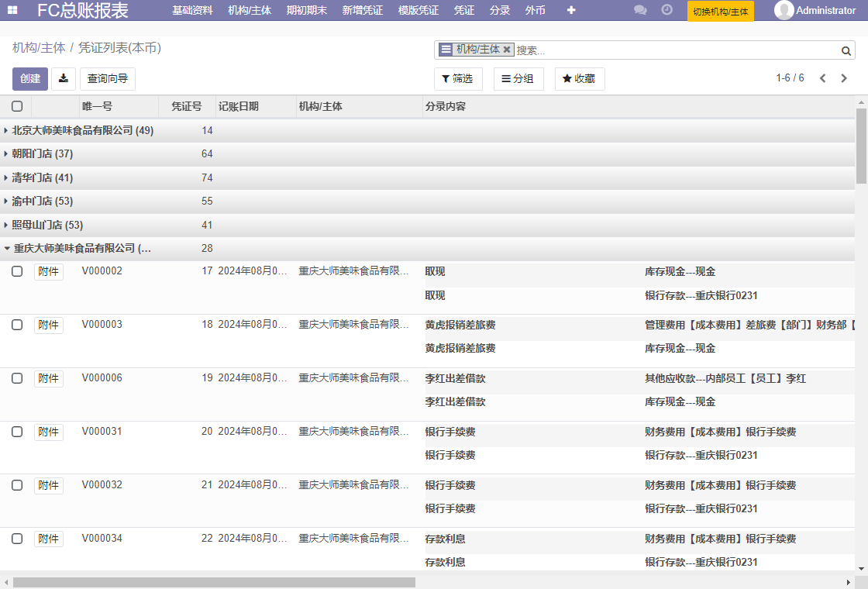Click the V000031 unique number cell
This screenshot has height=589, width=868.
(102, 431)
